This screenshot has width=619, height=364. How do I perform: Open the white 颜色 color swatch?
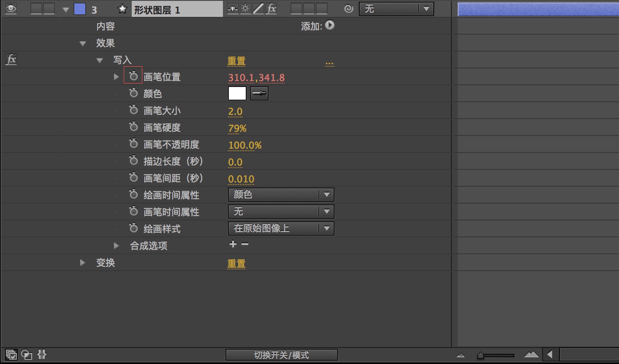[x=237, y=93]
